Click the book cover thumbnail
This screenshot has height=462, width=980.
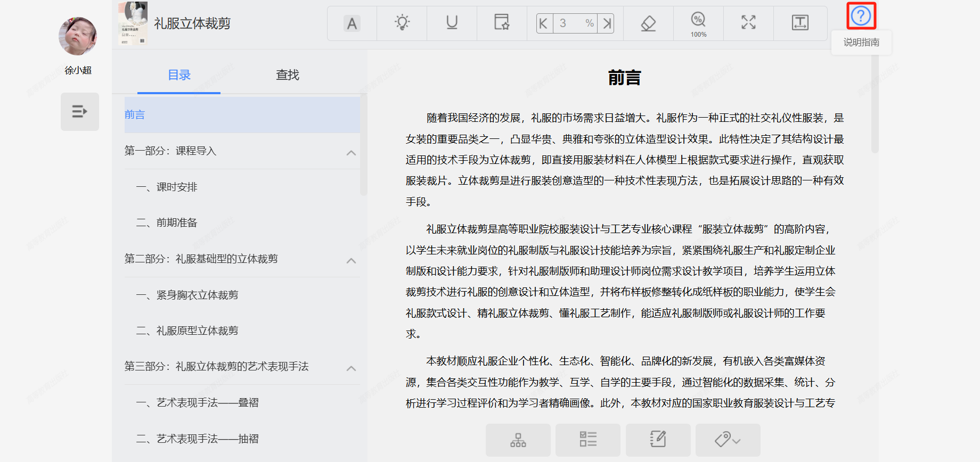pyautogui.click(x=133, y=23)
